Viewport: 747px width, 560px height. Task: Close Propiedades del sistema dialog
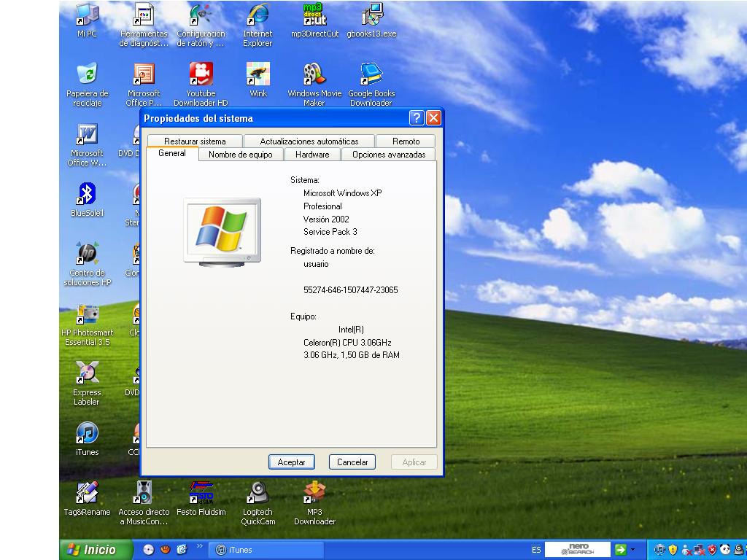pos(433,117)
